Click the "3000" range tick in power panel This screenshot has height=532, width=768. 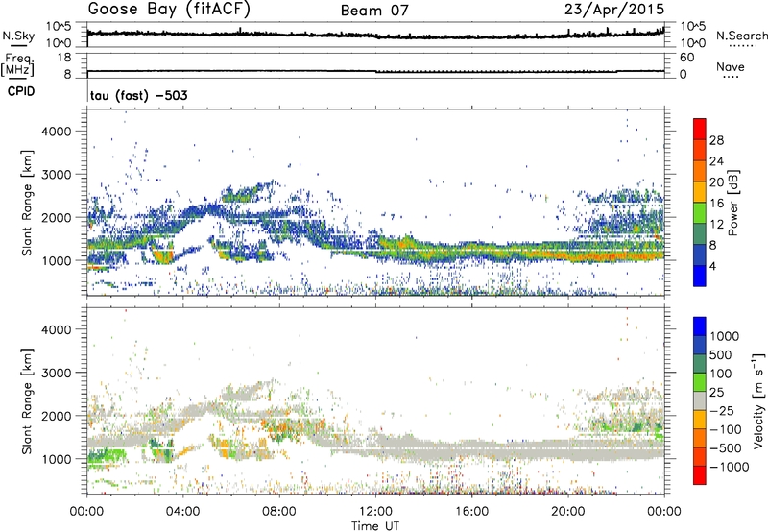tap(56, 175)
